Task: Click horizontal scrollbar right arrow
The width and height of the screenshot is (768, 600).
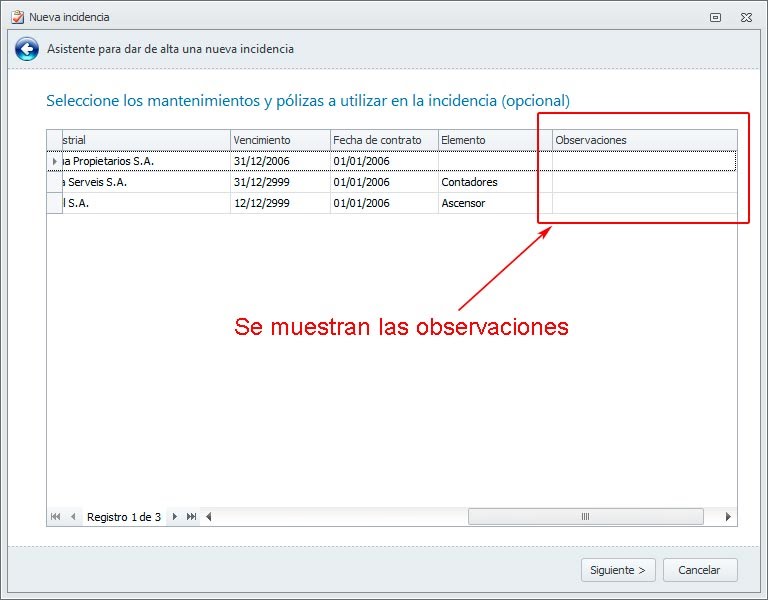Action: pos(728,517)
